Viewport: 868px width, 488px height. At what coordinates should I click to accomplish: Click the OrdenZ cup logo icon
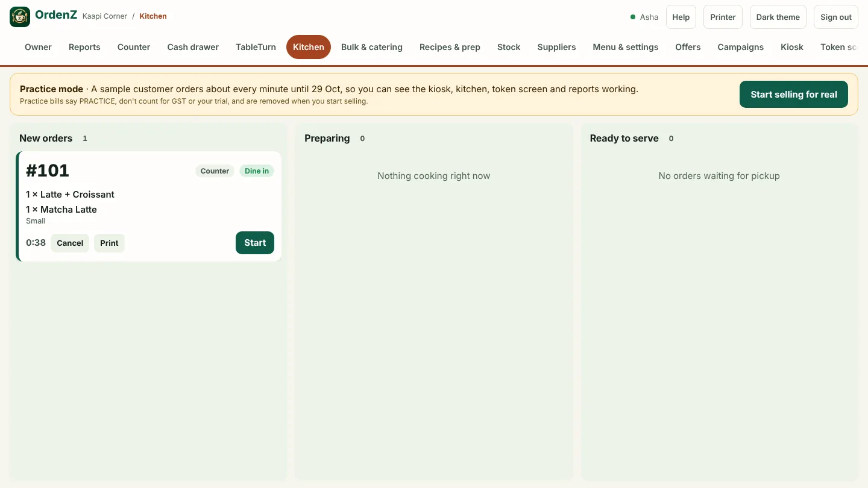(x=20, y=17)
